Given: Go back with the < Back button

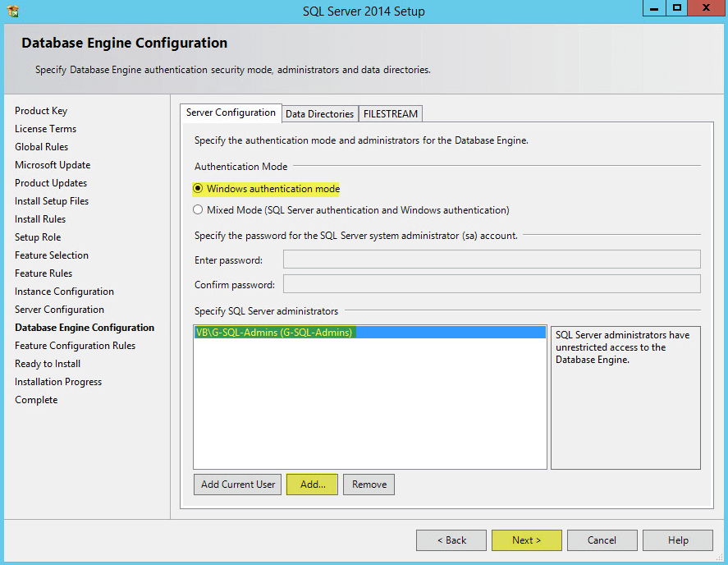Looking at the screenshot, I should coord(451,540).
